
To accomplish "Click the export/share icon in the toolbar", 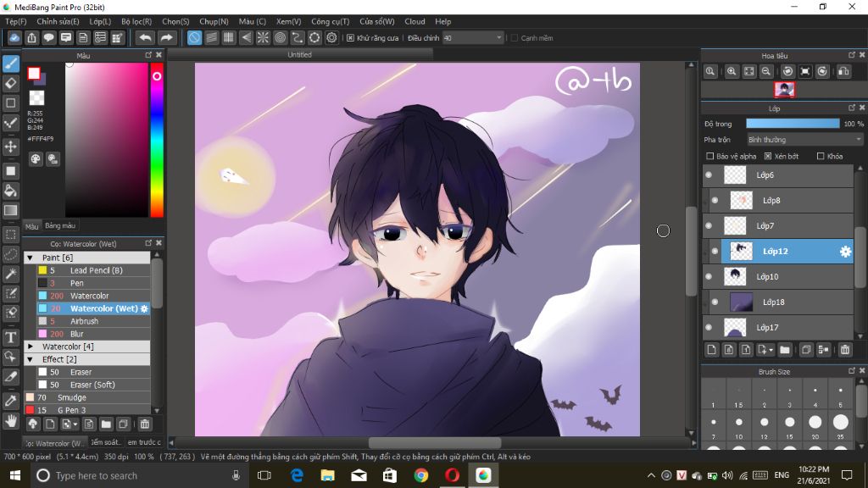I will coord(31,37).
